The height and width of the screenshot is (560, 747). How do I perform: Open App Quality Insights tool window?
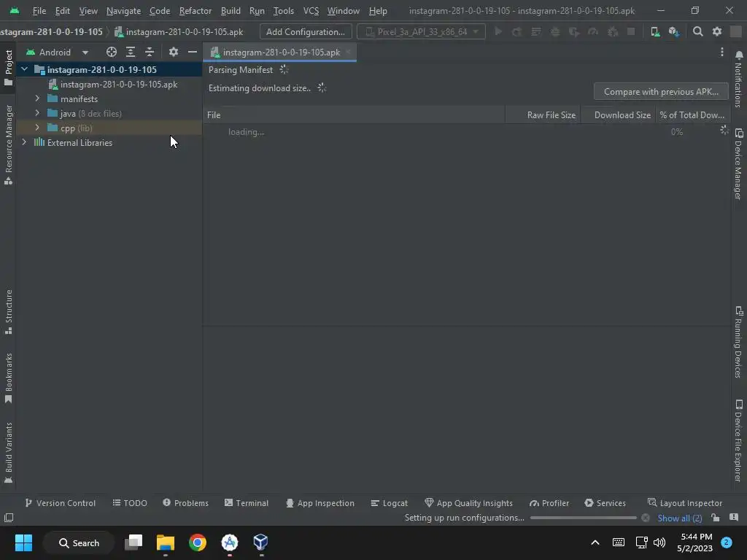click(469, 503)
